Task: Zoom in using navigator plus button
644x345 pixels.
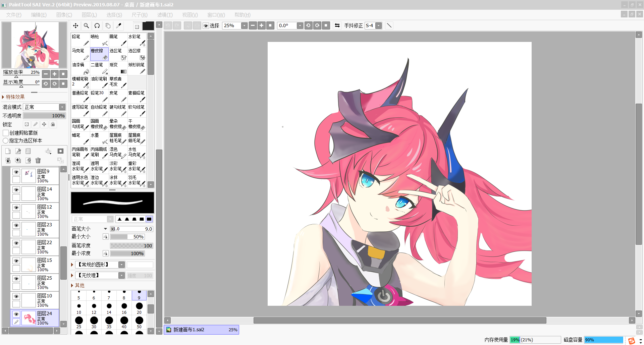Action: (x=55, y=74)
